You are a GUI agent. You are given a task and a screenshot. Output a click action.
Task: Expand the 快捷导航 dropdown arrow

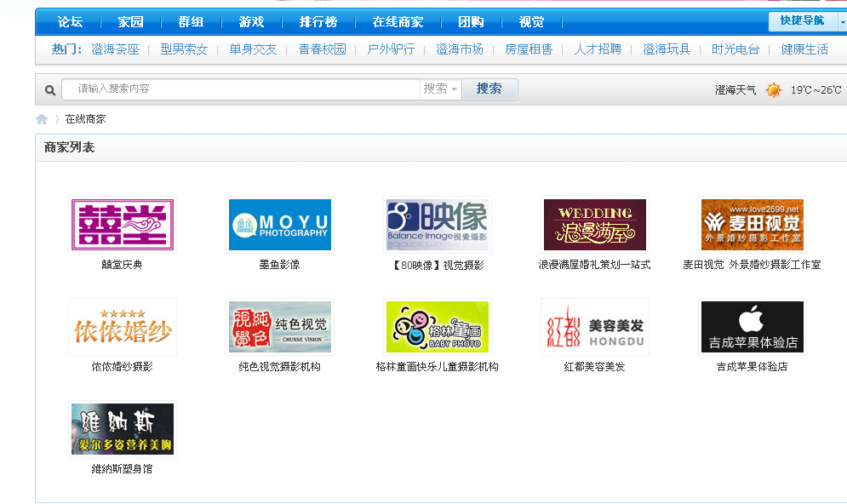(842, 22)
